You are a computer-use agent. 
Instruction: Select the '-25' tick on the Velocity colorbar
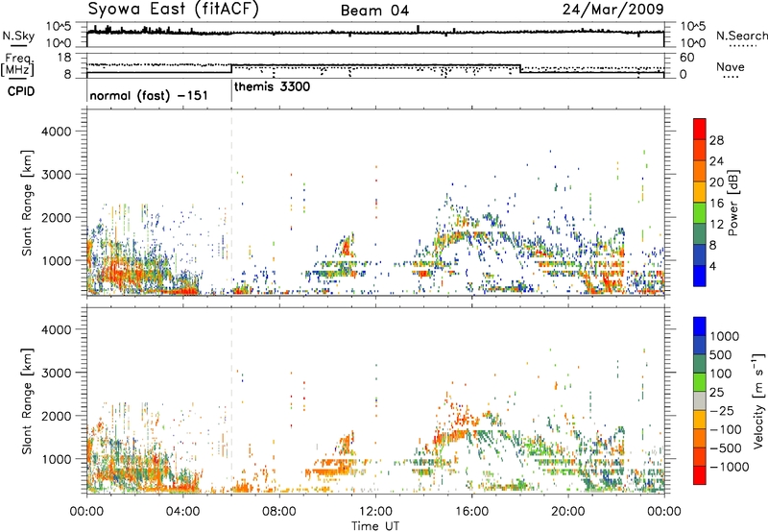click(723, 411)
